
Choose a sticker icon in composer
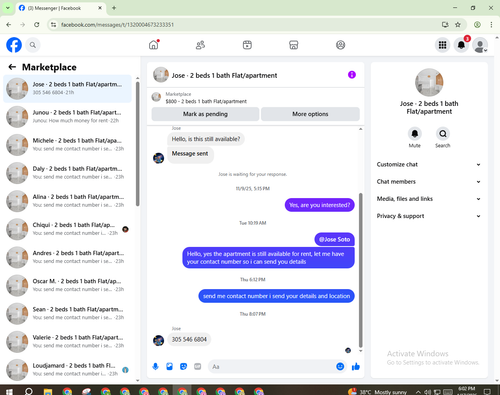[x=183, y=367]
